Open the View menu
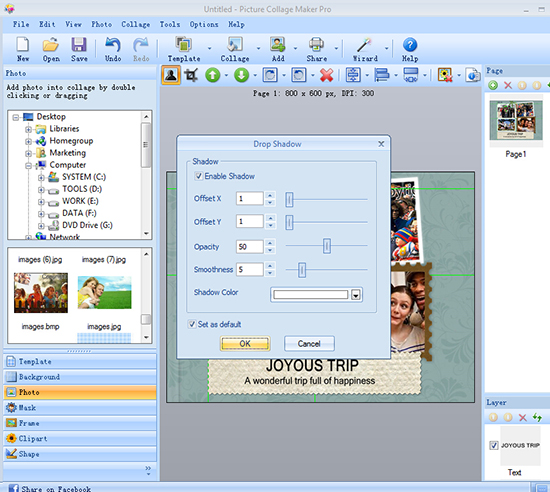This screenshot has height=492, width=550. point(73,24)
